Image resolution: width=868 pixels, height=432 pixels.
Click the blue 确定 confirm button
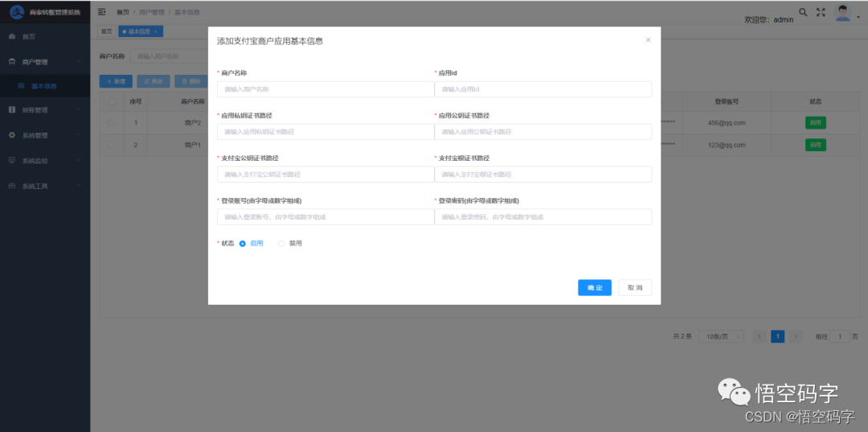595,287
